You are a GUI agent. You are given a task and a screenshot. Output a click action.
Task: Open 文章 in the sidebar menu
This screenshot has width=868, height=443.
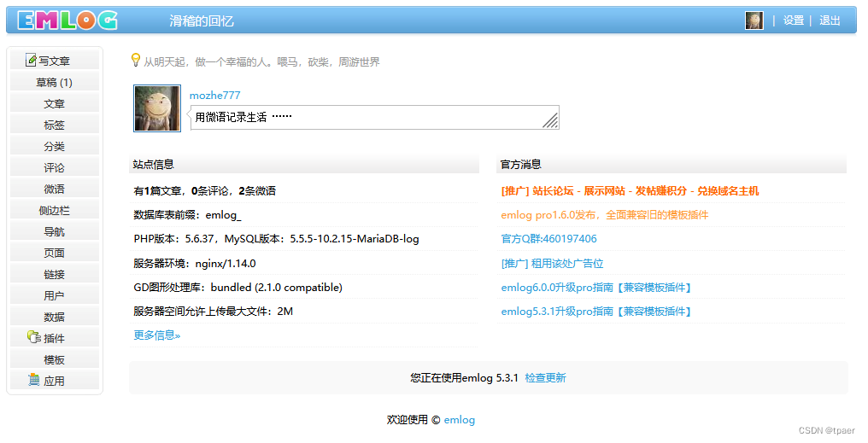55,103
